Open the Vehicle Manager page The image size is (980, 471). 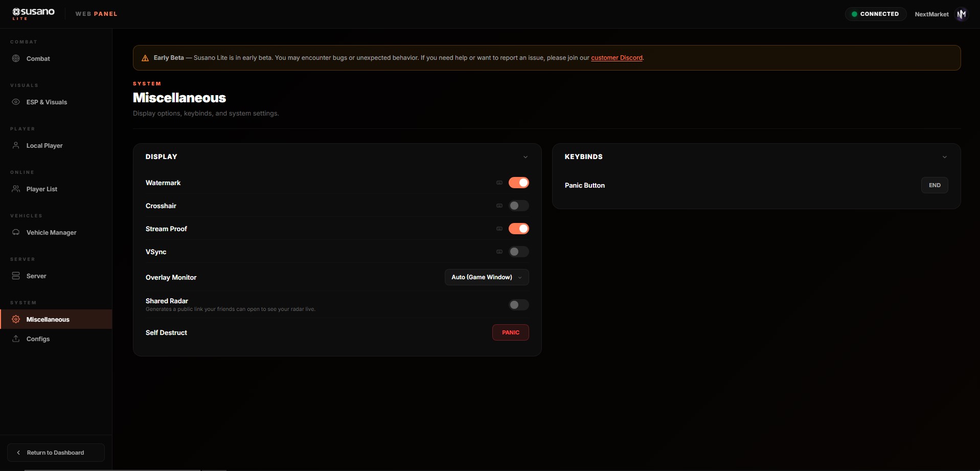coord(56,232)
